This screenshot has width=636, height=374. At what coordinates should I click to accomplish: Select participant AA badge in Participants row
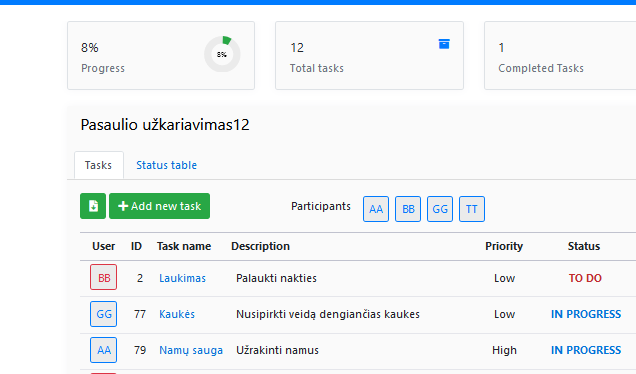click(x=376, y=209)
